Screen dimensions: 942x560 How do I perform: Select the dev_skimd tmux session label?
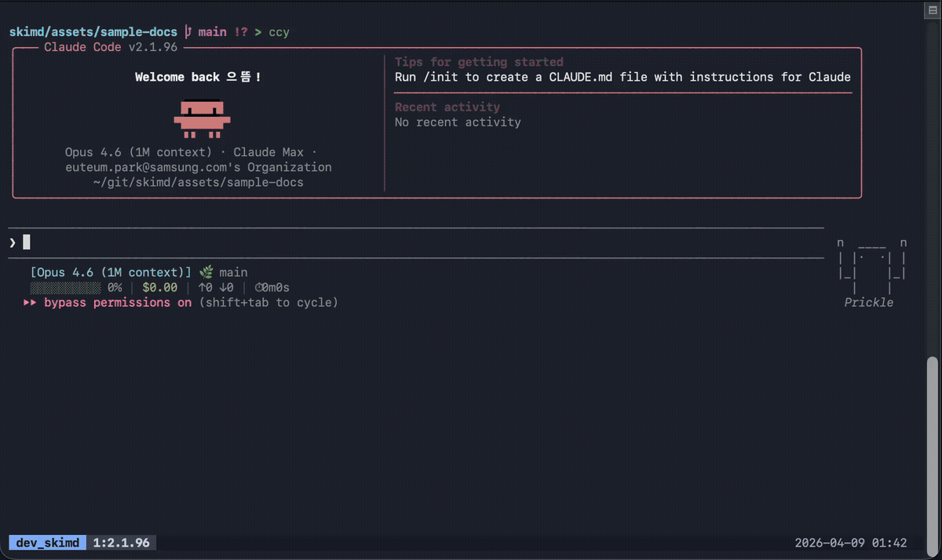(48, 543)
